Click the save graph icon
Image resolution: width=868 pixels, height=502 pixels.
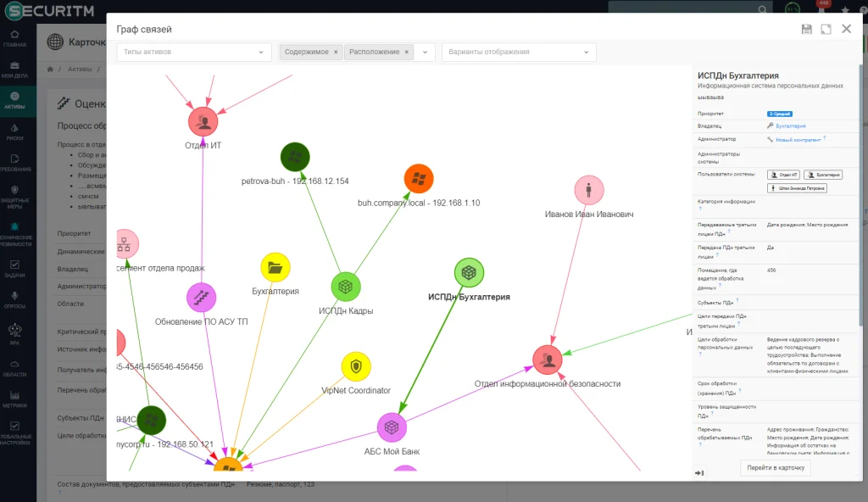[x=807, y=30]
